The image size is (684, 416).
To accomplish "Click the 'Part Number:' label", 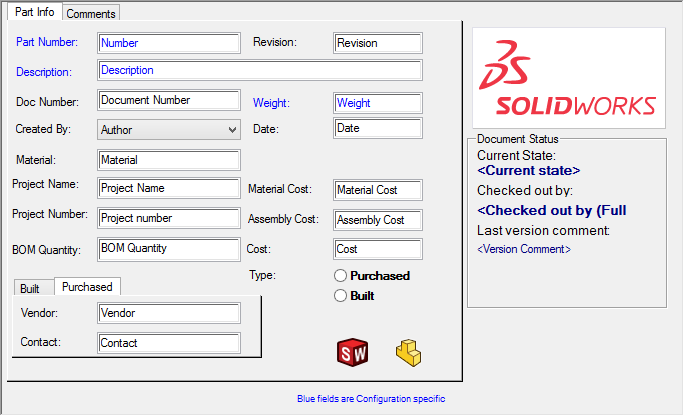I will [47, 42].
